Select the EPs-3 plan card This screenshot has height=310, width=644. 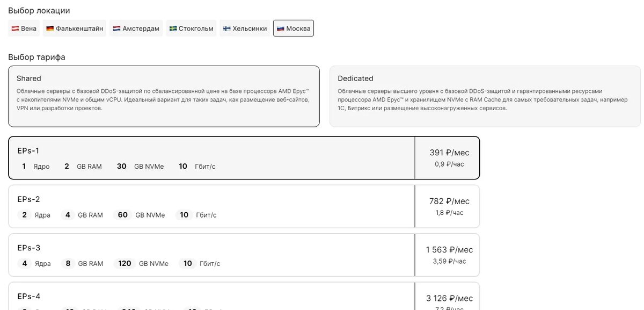pyautogui.click(x=244, y=255)
